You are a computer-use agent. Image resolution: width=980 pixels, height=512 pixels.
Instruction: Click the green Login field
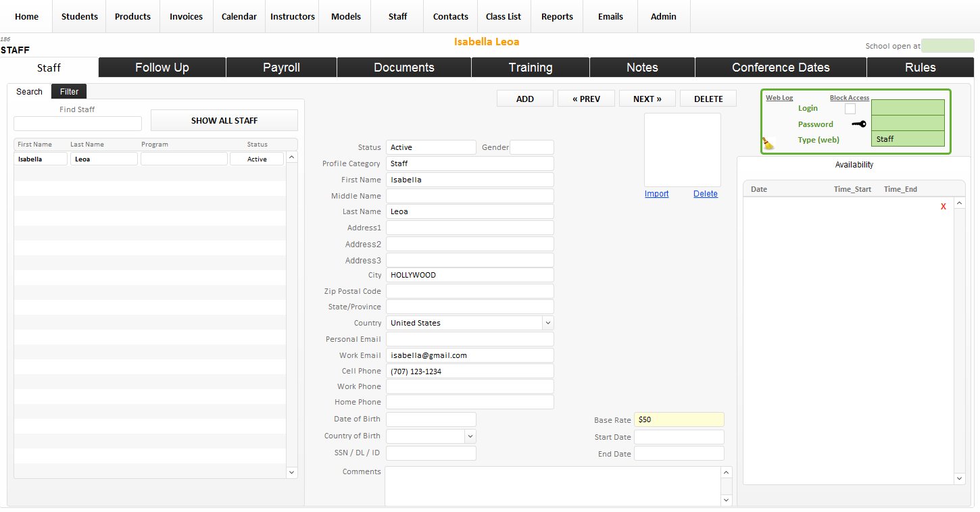click(x=908, y=107)
